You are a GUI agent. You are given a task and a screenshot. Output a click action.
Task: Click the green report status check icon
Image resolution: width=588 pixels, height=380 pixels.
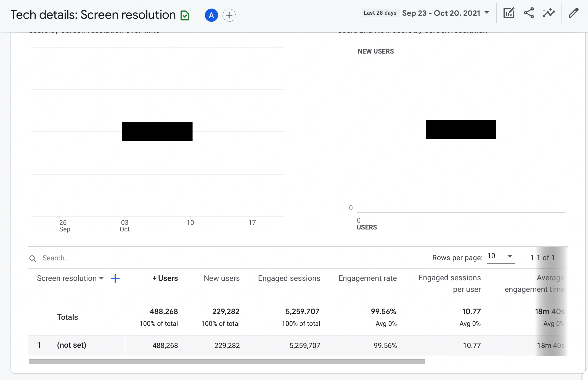coord(185,15)
